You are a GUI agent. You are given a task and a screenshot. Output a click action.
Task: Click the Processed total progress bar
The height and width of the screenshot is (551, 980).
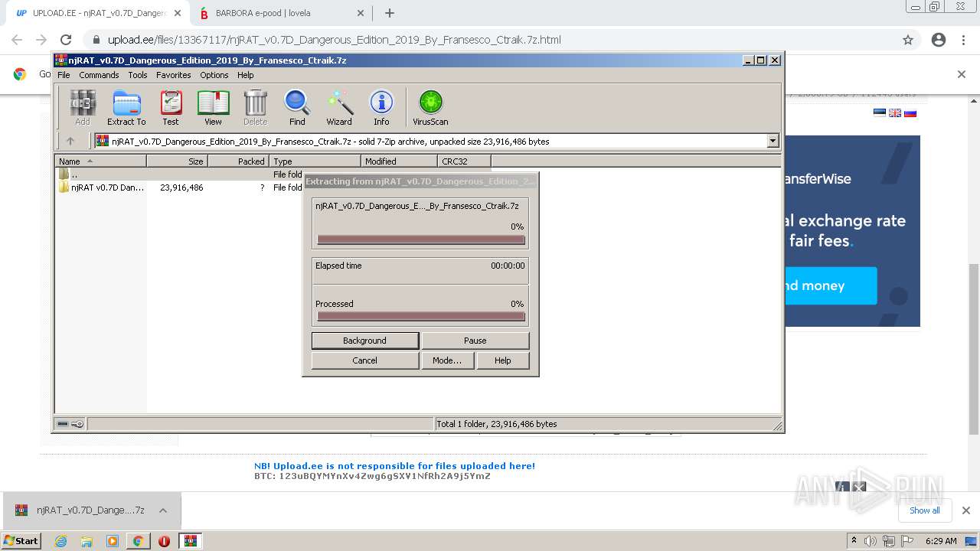click(420, 317)
